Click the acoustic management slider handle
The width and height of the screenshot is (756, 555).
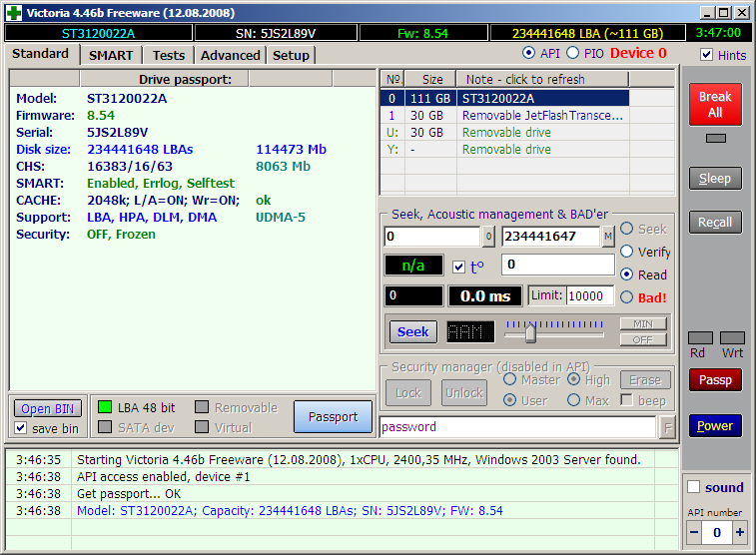[530, 332]
